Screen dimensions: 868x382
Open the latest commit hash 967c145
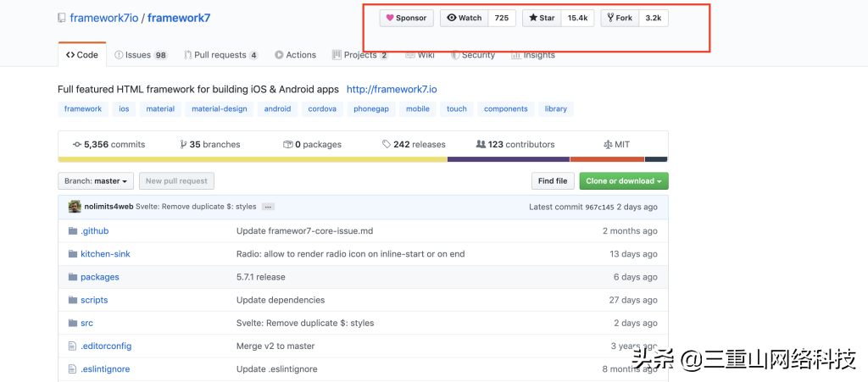click(599, 208)
